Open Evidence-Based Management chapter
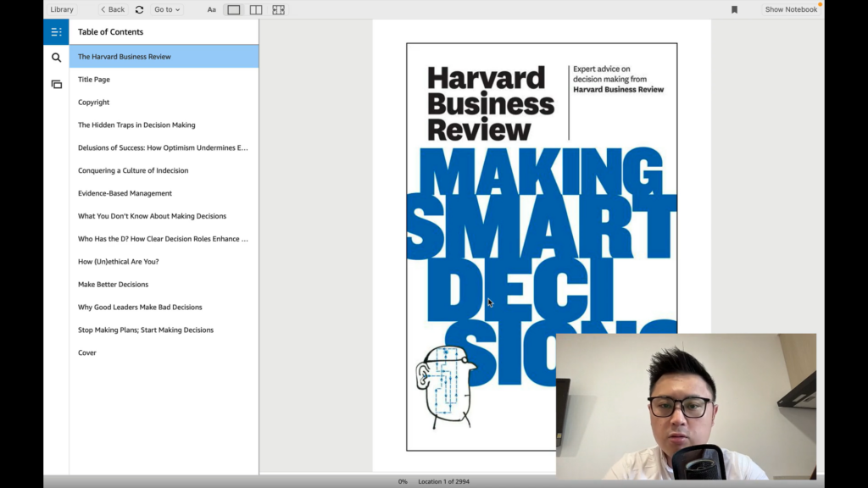This screenshot has width=868, height=488. 164,193
